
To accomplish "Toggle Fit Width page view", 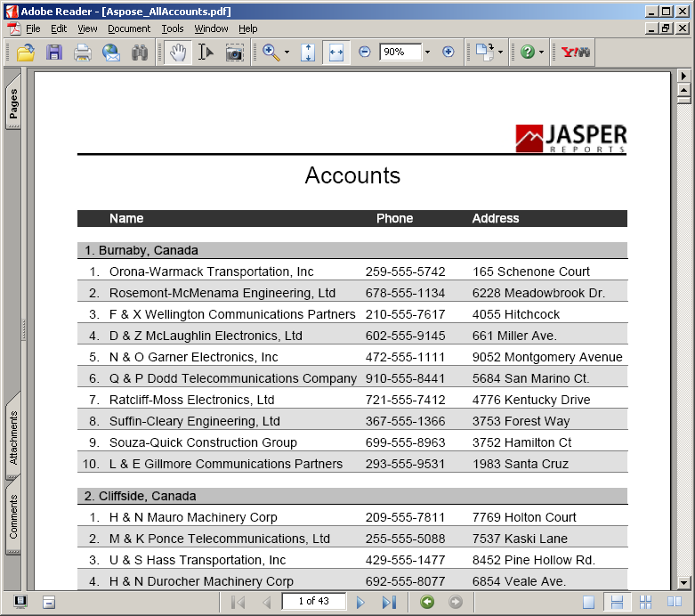I will 335,53.
